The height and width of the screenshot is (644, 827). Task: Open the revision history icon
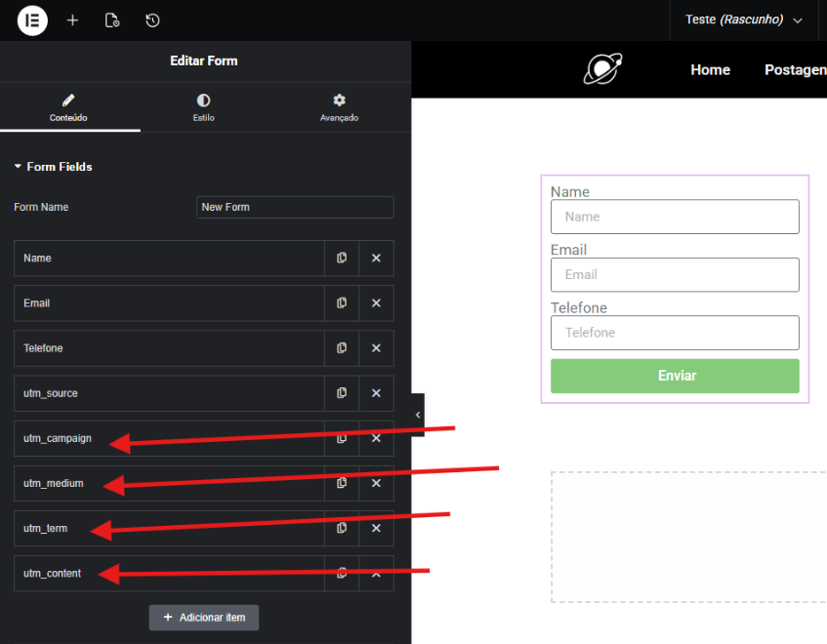tap(152, 20)
